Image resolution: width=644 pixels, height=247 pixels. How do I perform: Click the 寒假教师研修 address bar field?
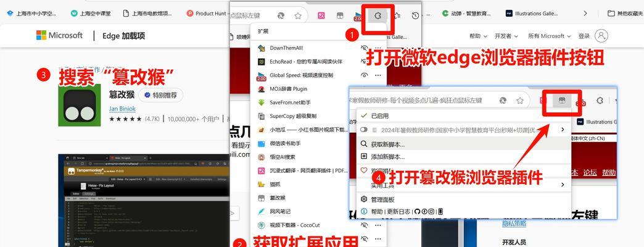point(438,100)
